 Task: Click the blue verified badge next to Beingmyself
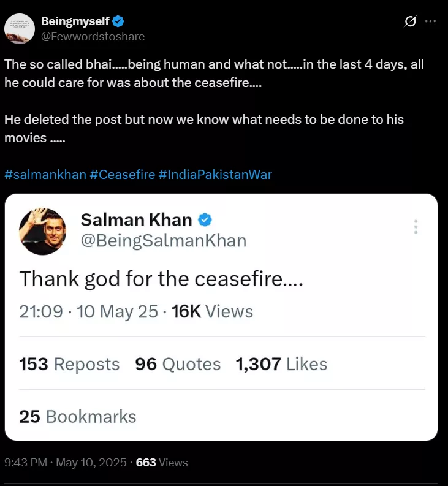pyautogui.click(x=120, y=22)
